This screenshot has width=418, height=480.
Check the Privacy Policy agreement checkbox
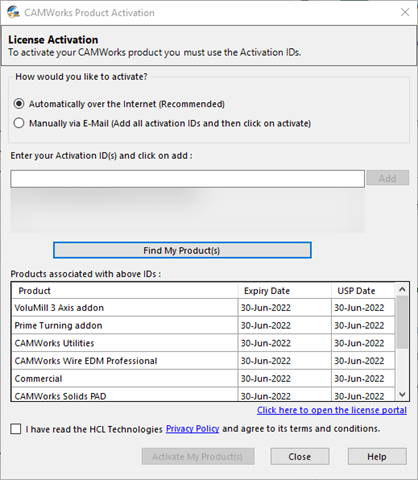coord(16,429)
